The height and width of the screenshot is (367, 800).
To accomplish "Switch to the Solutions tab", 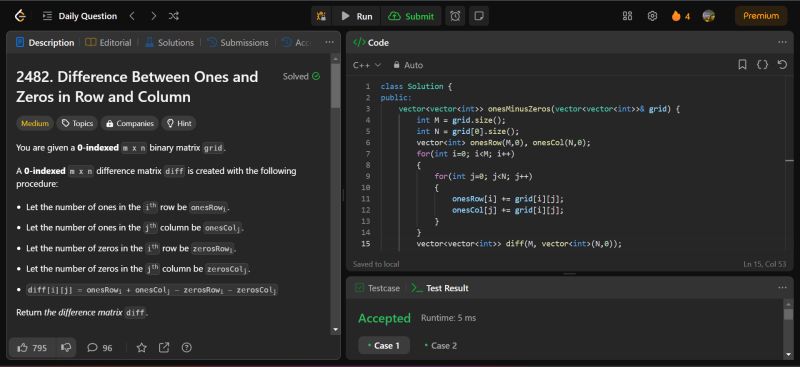I will tap(169, 43).
